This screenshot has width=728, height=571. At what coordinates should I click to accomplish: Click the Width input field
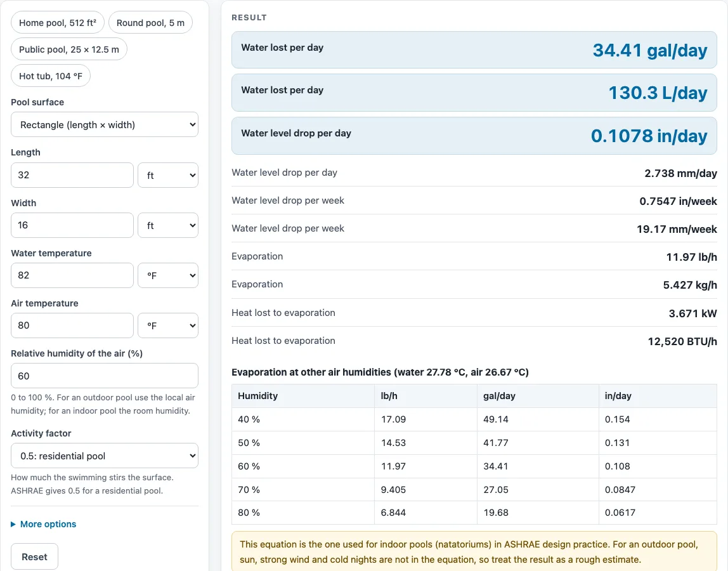(x=72, y=225)
